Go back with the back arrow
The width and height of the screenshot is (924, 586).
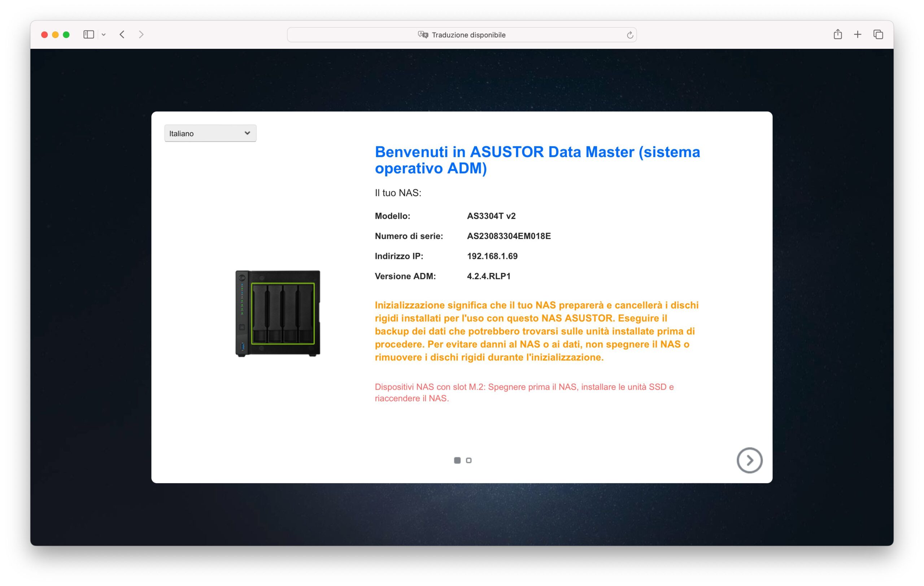pos(122,35)
